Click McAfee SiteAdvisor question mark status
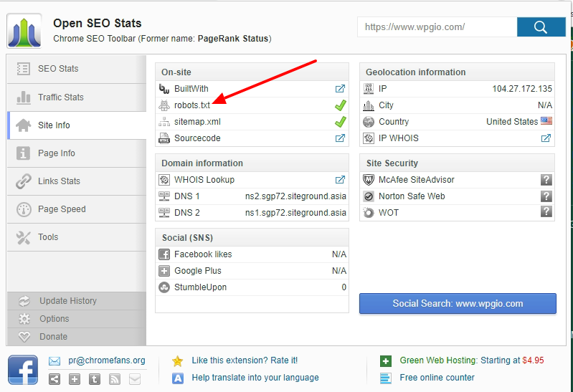573x392 pixels. (546, 180)
